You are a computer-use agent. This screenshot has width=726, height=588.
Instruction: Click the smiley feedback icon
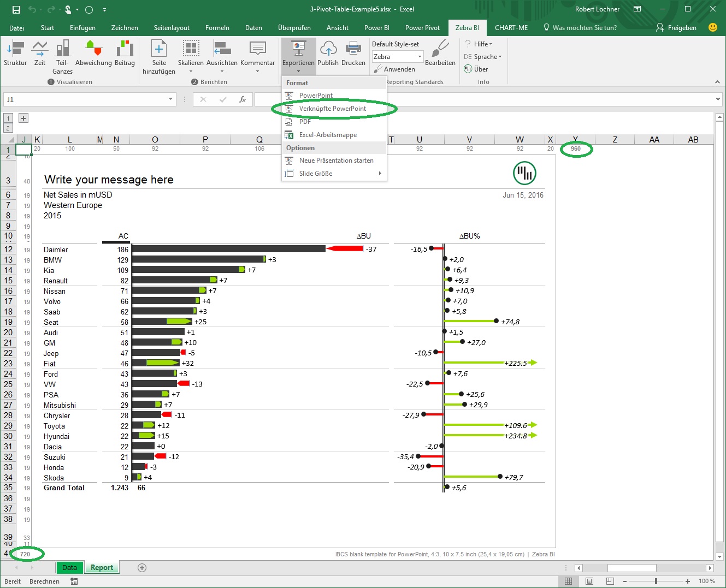pyautogui.click(x=713, y=27)
